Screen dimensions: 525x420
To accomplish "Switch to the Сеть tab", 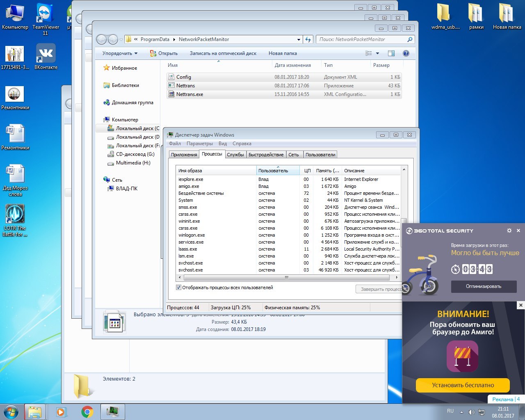I will point(294,155).
